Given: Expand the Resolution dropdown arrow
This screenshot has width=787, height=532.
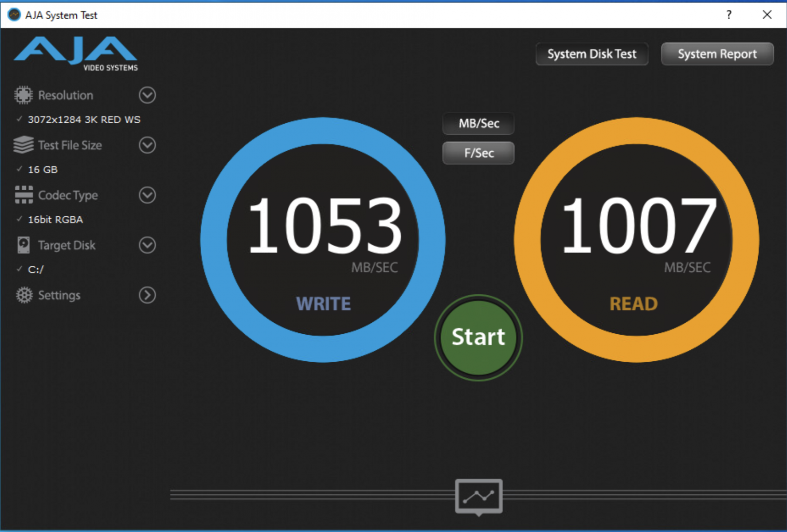Looking at the screenshot, I should [147, 95].
